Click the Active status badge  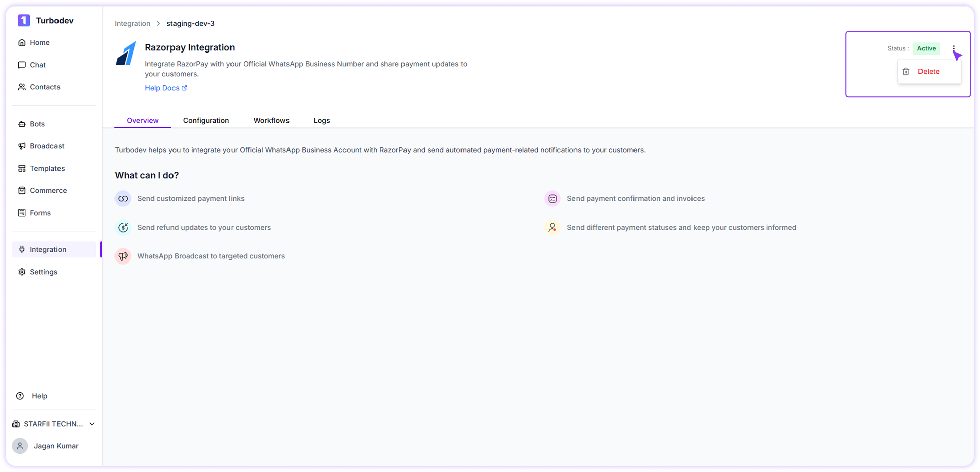[927, 48]
